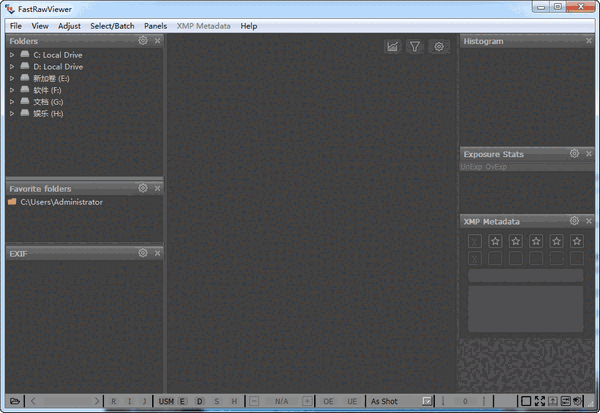The width and height of the screenshot is (600, 413).
Task: Toggle the D detail button
Action: point(200,401)
